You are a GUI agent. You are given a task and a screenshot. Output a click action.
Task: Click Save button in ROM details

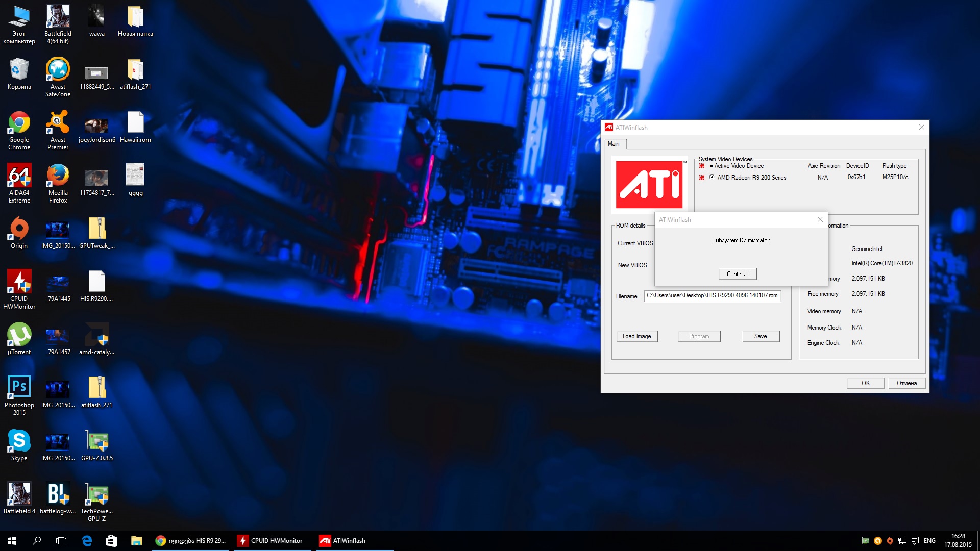pos(760,336)
